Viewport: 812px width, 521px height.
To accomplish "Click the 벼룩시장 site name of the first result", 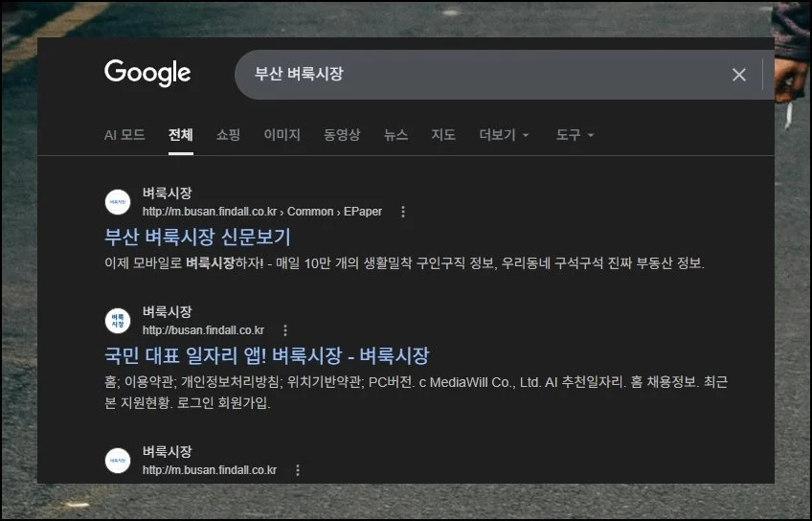I will (168, 193).
